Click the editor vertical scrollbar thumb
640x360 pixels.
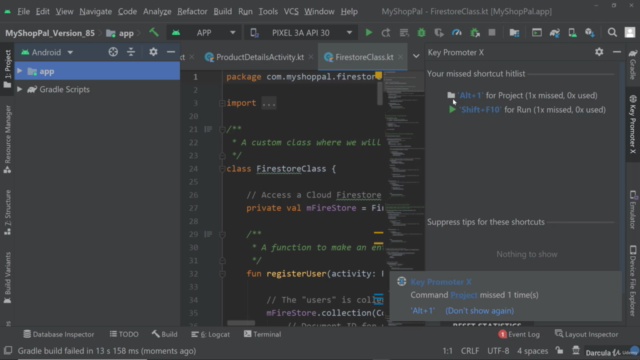(380, 92)
